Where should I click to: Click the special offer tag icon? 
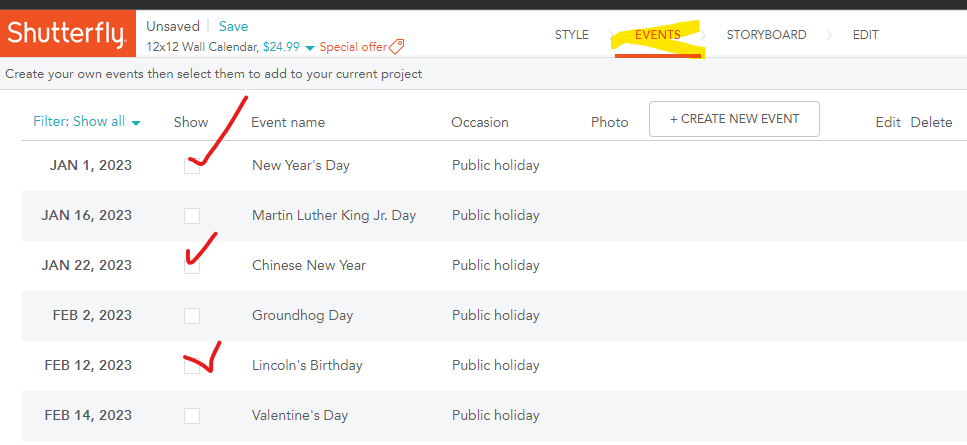(397, 47)
